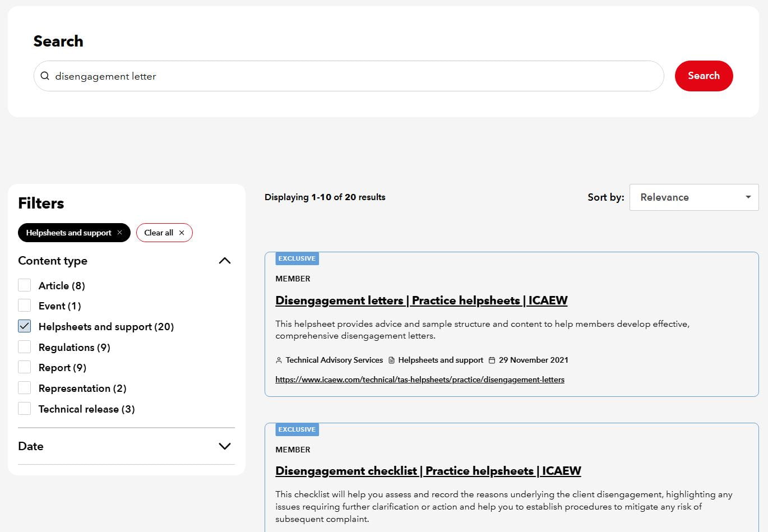Click the X inside the Clear all chip
Viewport: 768px width, 532px height.
tap(182, 232)
